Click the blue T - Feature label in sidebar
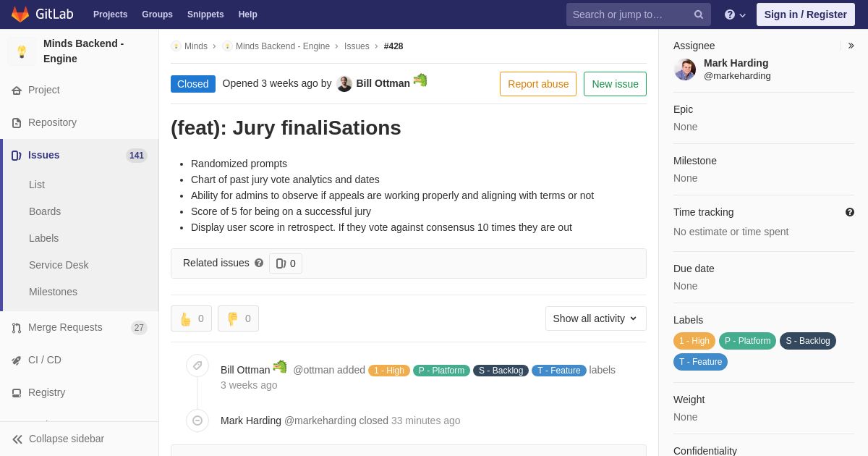 coord(700,362)
